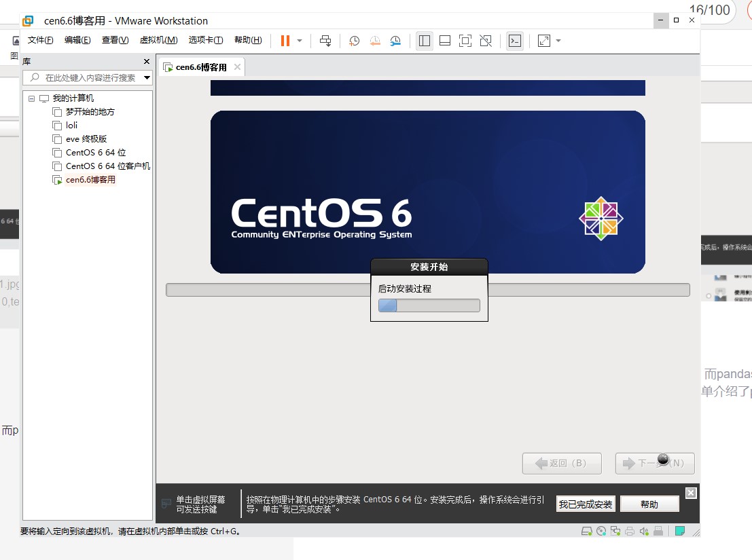The width and height of the screenshot is (752, 560).
Task: Close the cen6.6博客用 tab
Action: [x=237, y=67]
